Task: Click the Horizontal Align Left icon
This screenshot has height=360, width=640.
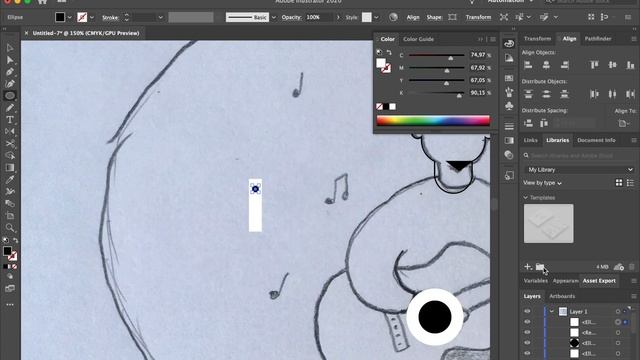Action: 528,64
